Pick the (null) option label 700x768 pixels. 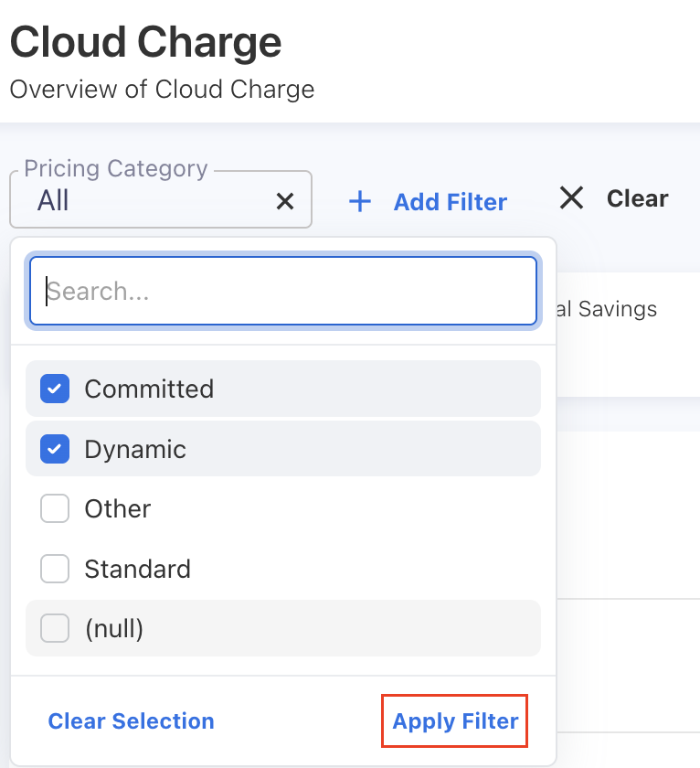pos(114,629)
